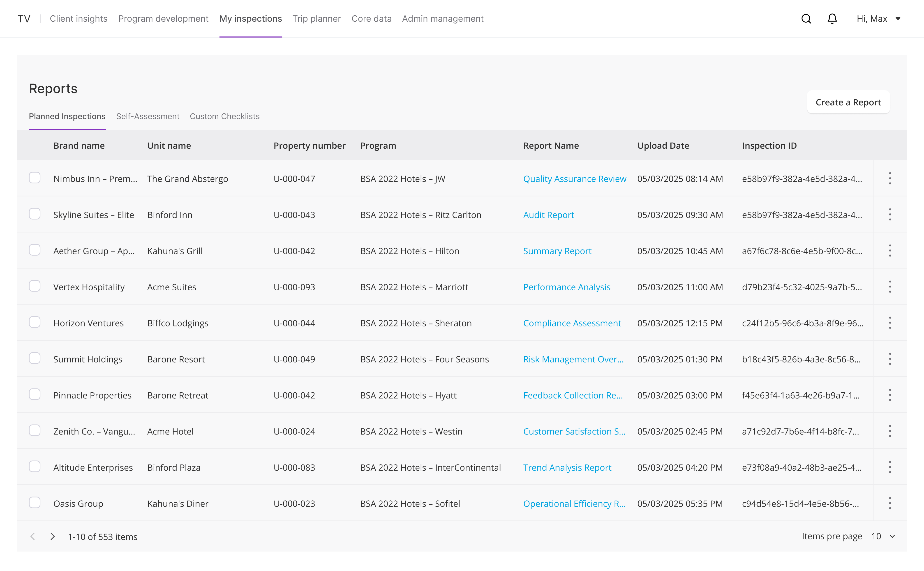Open the Audit Report link
The height and width of the screenshot is (571, 924).
tap(548, 215)
